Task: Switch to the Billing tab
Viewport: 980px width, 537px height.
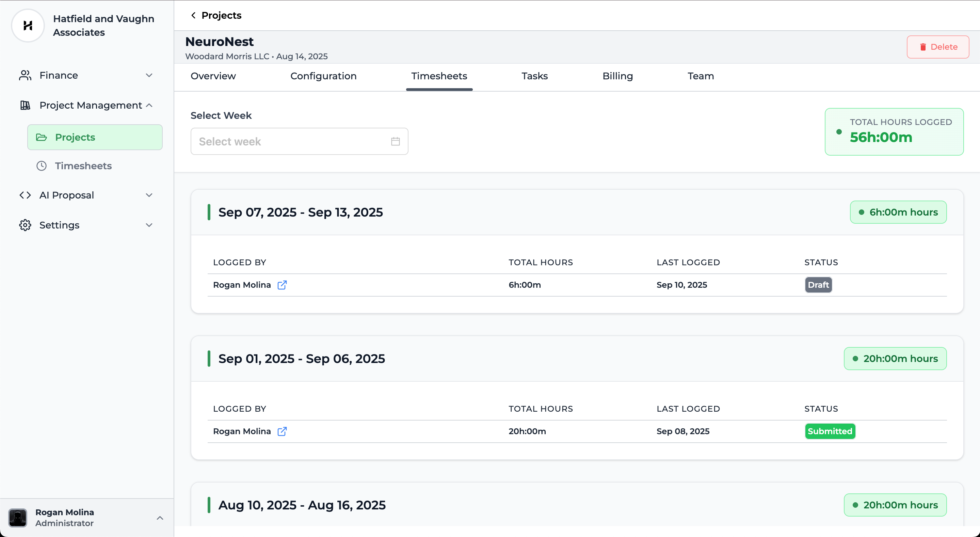Action: (x=617, y=76)
